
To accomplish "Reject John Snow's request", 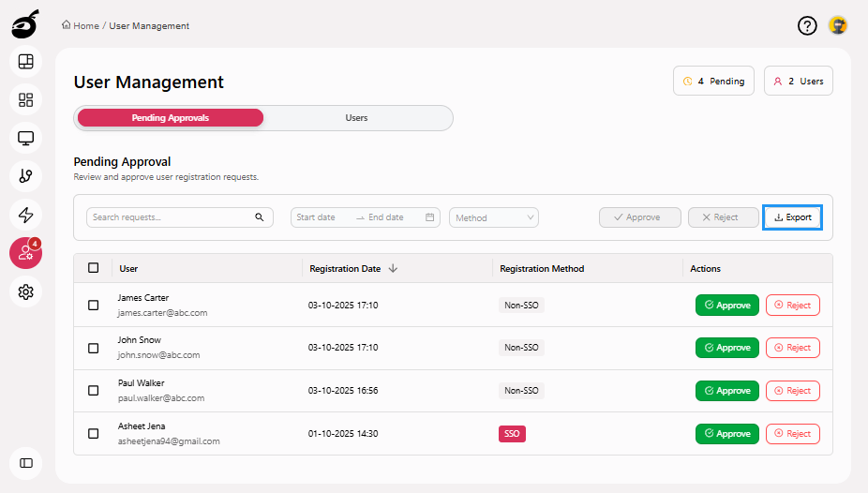I will pyautogui.click(x=793, y=348).
